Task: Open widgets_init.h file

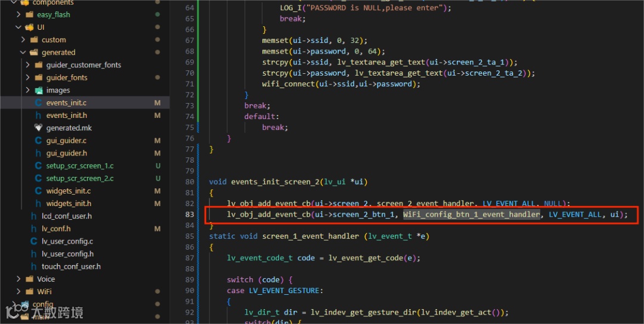Action: 69,204
